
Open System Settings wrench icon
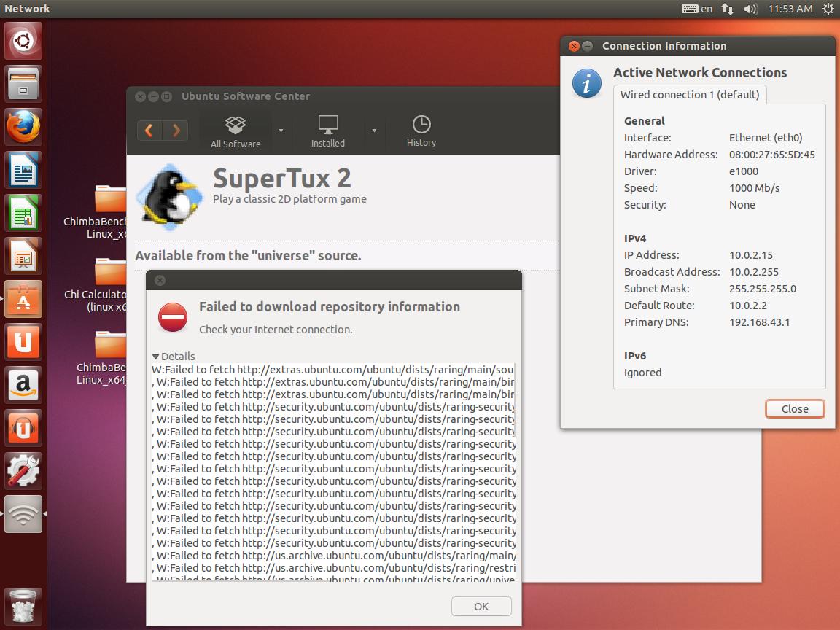click(x=24, y=471)
